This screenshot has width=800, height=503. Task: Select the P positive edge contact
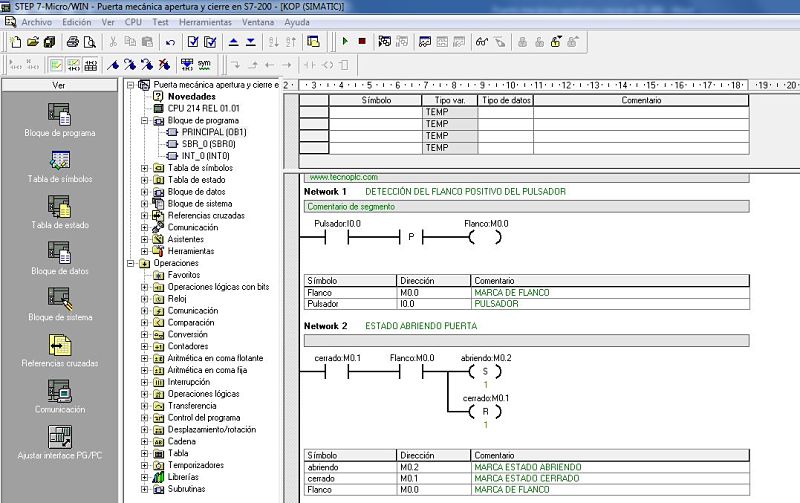411,237
